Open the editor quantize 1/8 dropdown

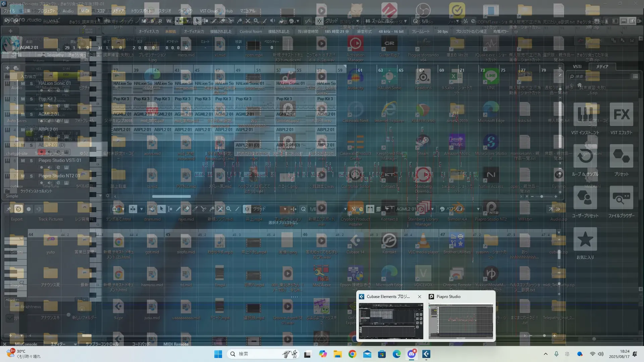pos(345,209)
